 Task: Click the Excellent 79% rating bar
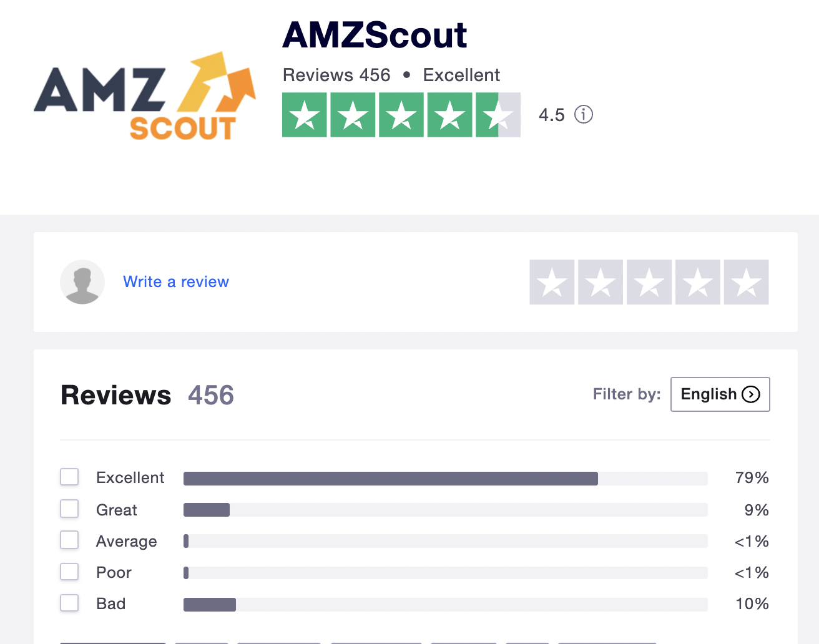446,479
